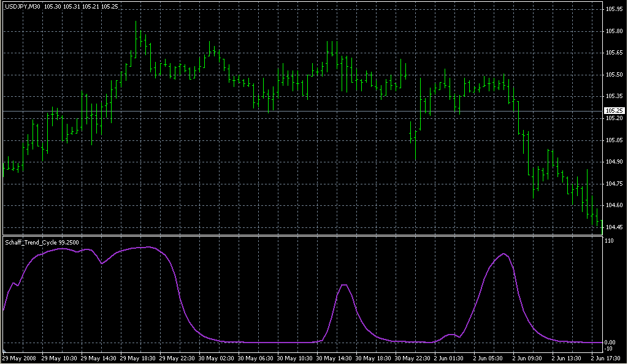Viewport: 628px width, 364px height.
Task: Click the USDJPY,M30 symbol label
Action: coord(22,6)
